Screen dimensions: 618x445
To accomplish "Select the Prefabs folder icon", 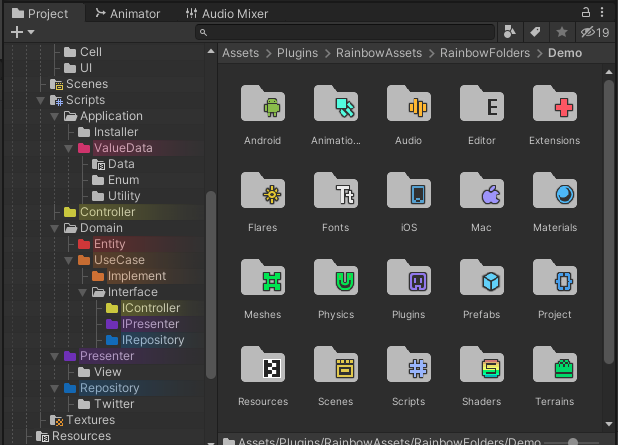I will (x=482, y=280).
